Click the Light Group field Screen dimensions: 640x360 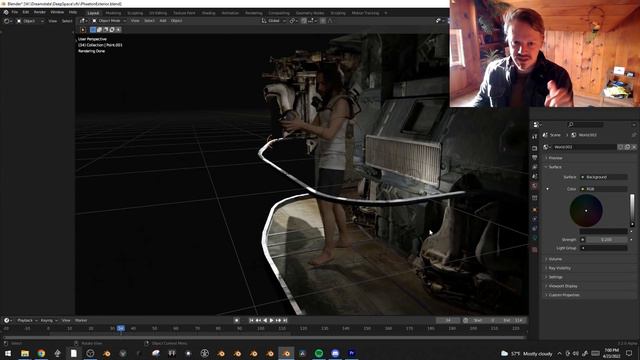pyautogui.click(x=604, y=248)
